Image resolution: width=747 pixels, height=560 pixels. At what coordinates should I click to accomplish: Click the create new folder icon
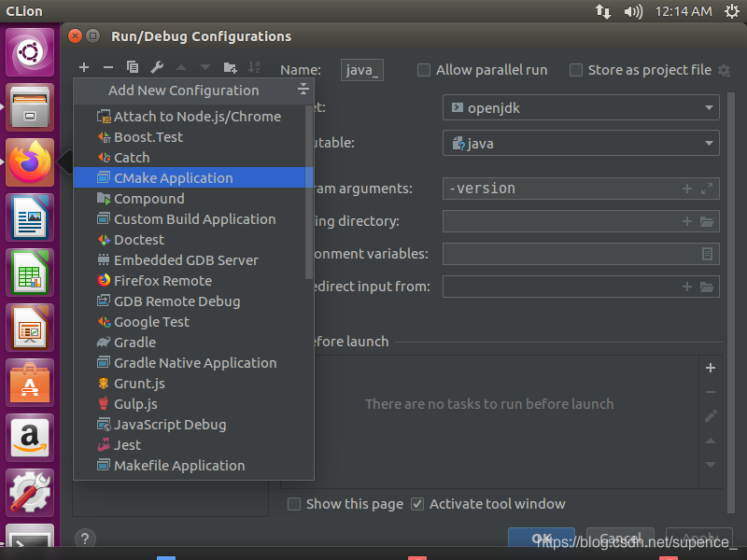point(230,67)
